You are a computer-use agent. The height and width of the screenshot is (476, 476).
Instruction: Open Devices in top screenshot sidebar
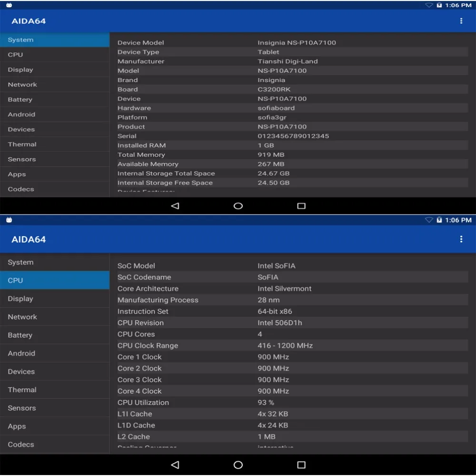click(x=55, y=129)
